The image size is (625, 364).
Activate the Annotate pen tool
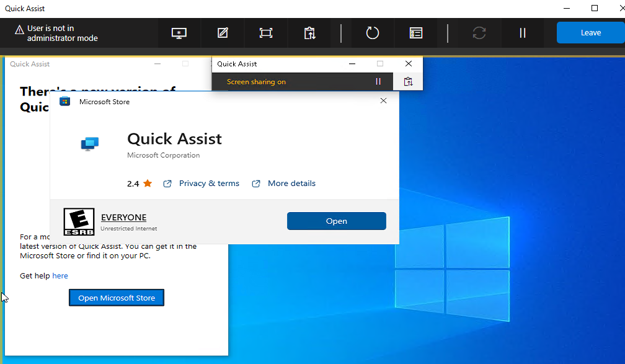[x=223, y=33]
